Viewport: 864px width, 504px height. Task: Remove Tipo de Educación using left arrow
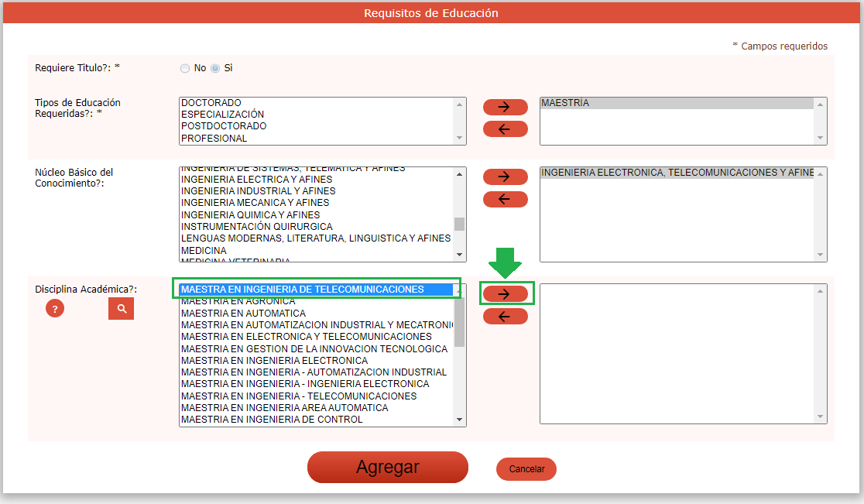[x=505, y=129]
